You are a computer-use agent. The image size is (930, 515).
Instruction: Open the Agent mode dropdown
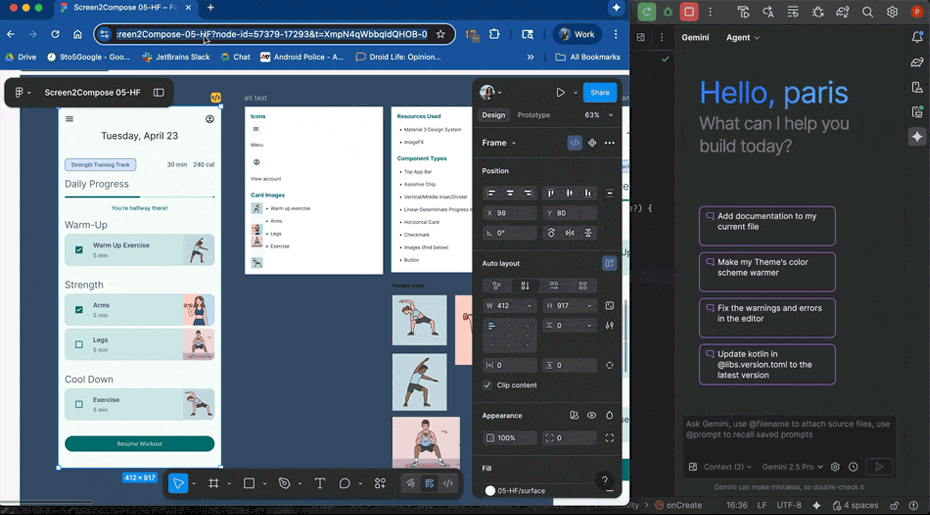[743, 37]
